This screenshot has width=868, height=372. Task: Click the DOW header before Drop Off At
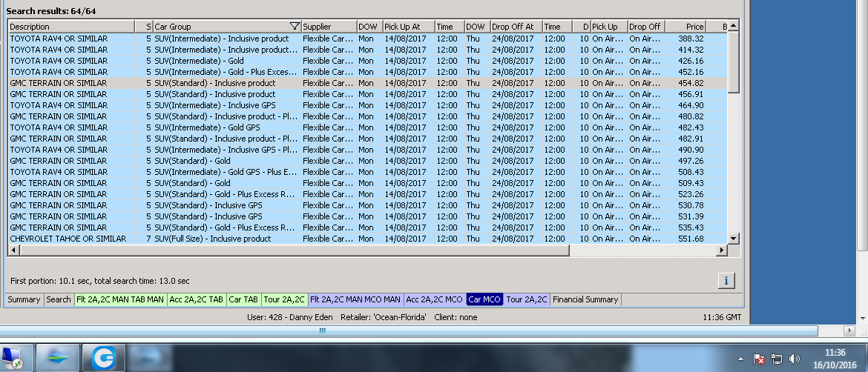coord(477,27)
